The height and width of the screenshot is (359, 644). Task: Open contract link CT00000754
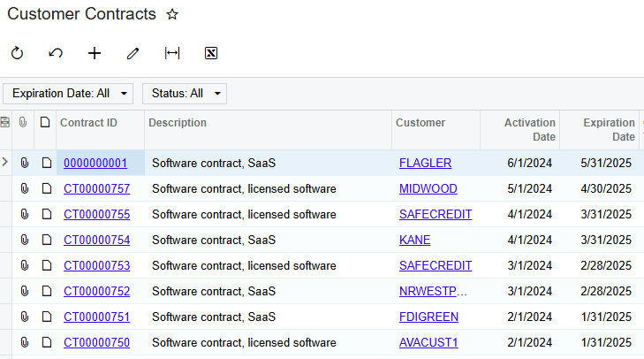(x=97, y=241)
